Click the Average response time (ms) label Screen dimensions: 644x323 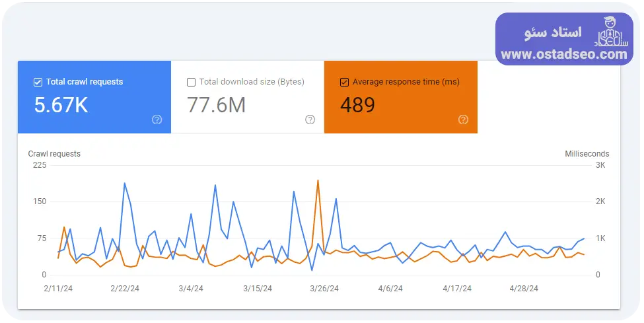(406, 82)
